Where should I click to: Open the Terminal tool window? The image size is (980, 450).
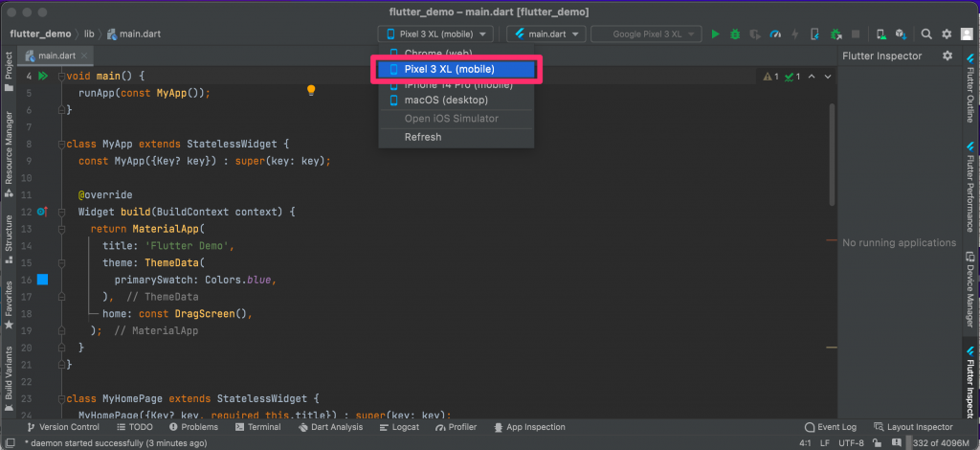(x=258, y=427)
